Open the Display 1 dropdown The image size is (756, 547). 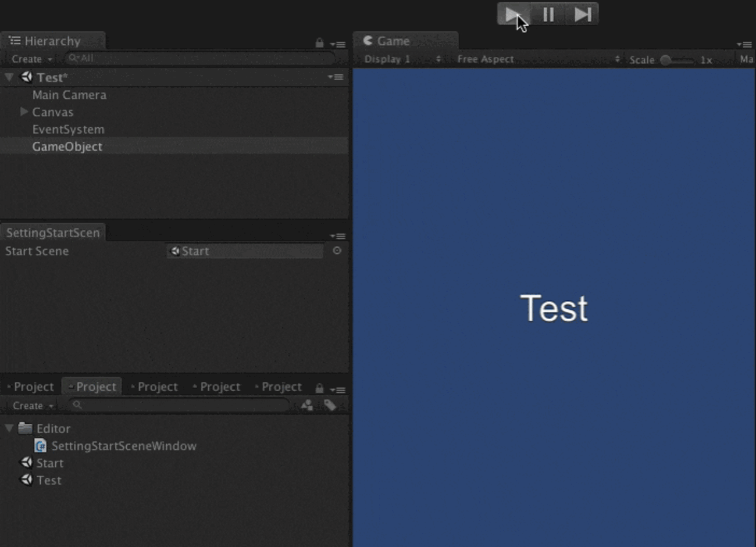pyautogui.click(x=401, y=59)
